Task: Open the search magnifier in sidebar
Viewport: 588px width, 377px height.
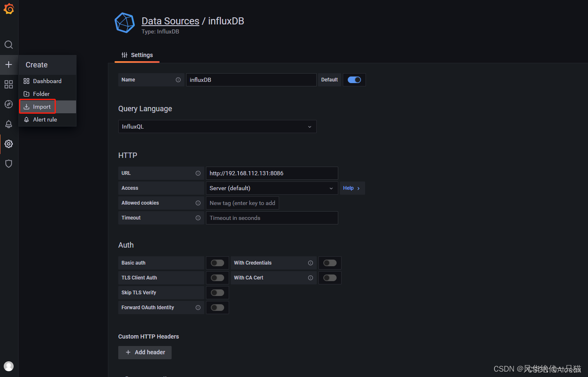Action: tap(9, 45)
